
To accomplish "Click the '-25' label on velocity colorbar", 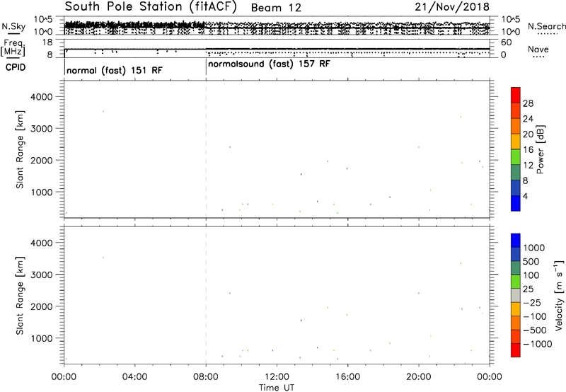I will point(532,303).
